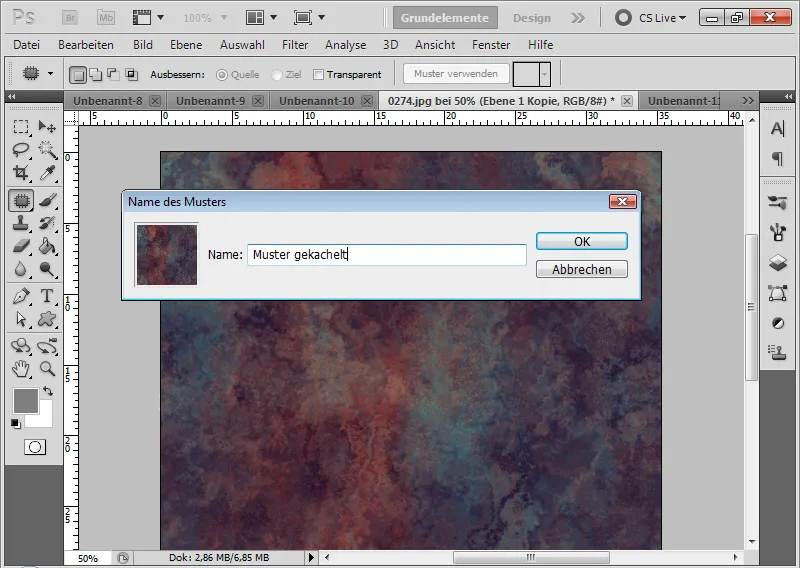
Task: Select the Clone Stamp tool
Action: point(21,224)
